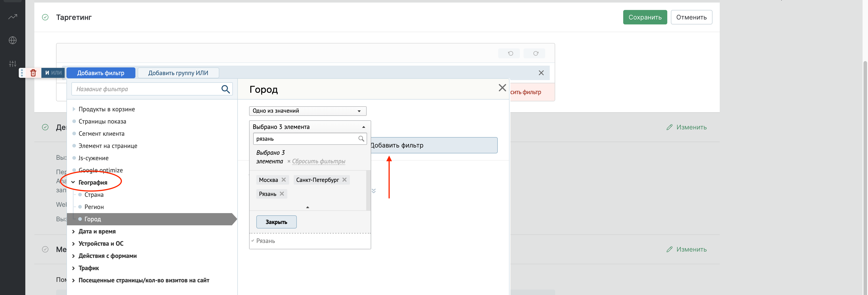Image resolution: width=868 pixels, height=295 pixels.
Task: Select the Сегмент клиента filter
Action: click(x=101, y=133)
